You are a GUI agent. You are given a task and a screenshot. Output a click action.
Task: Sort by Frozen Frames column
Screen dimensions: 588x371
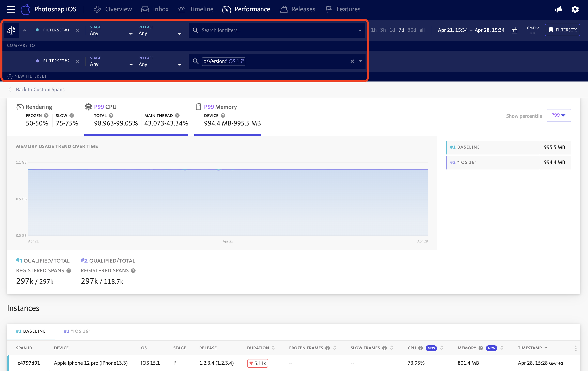[x=335, y=348]
